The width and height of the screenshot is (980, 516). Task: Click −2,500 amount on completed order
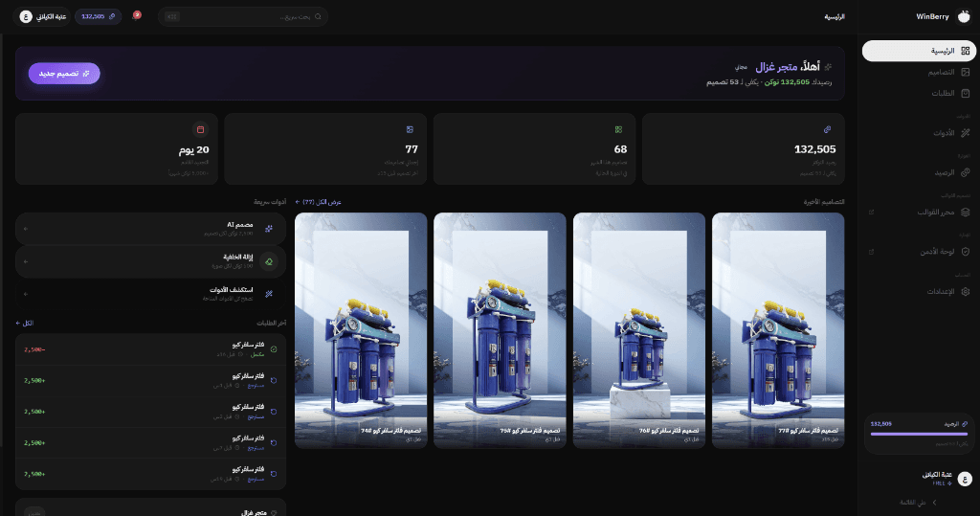click(34, 349)
